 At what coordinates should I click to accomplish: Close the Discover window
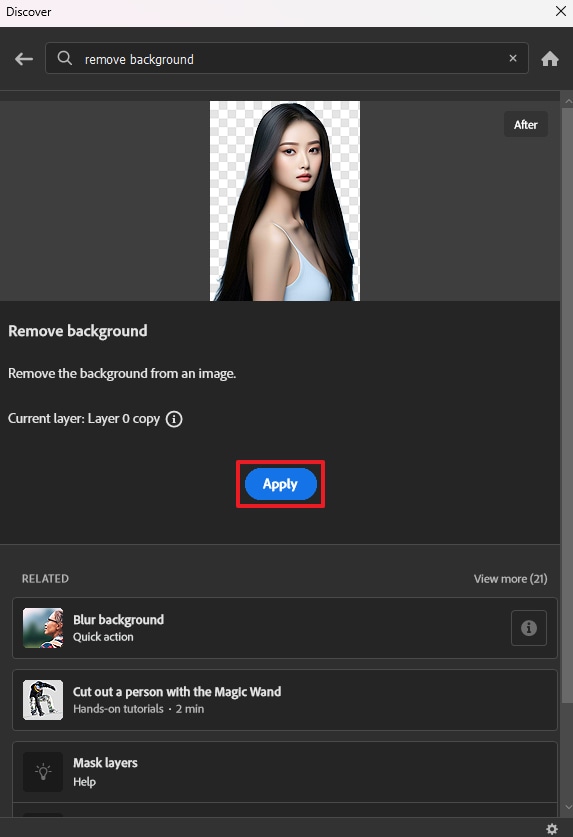[561, 11]
